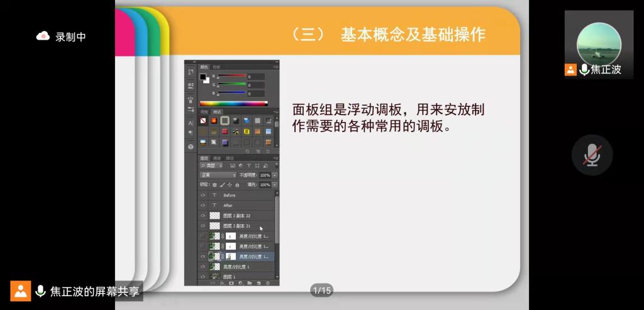Open the fill 填充 dropdown arrow

(x=275, y=185)
